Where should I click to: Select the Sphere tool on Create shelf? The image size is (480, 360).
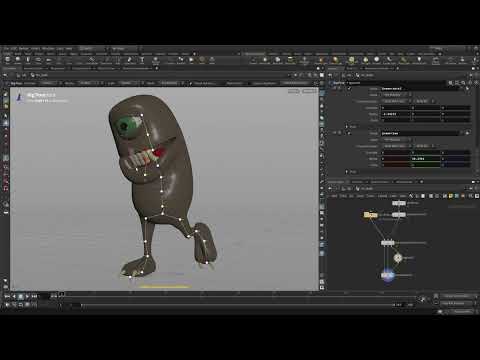18,60
